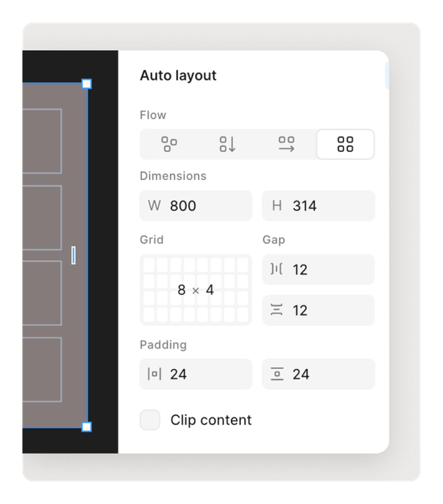The image size is (443, 504).
Task: Click the horizontal gap value 12
Action: coord(300,269)
